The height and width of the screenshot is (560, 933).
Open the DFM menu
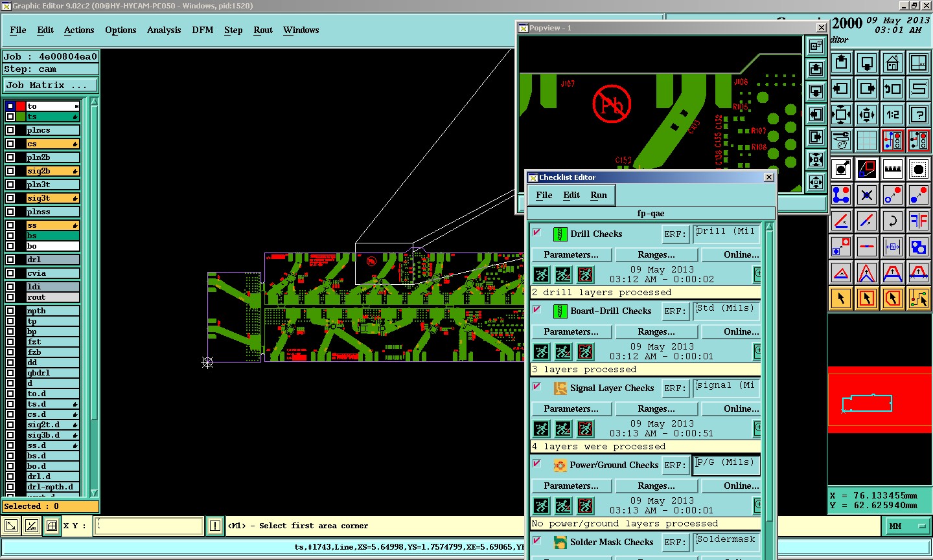(203, 30)
